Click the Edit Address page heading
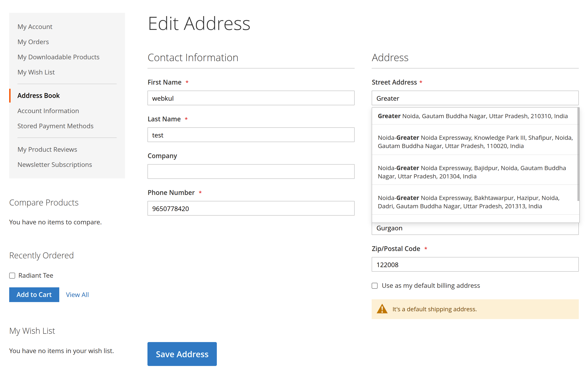Viewport: 588px width, 377px height. click(x=199, y=23)
